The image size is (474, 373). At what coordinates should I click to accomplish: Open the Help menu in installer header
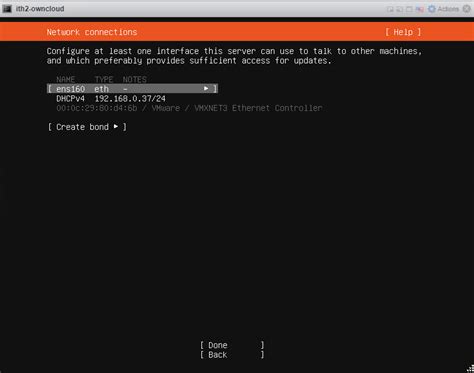coord(403,32)
